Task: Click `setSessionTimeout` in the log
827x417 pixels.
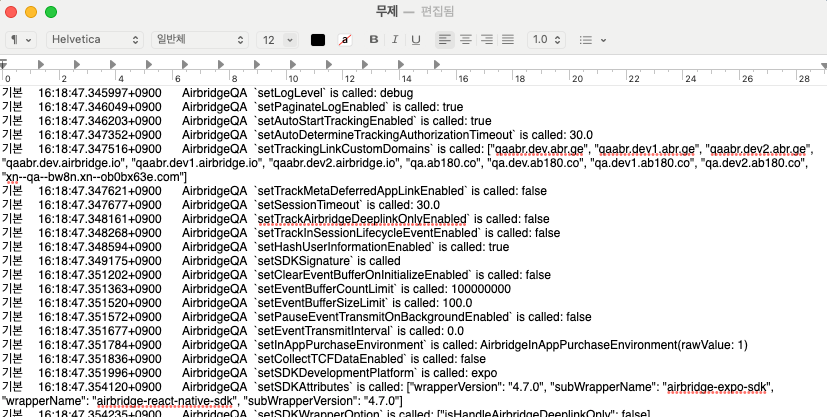Action: point(308,205)
